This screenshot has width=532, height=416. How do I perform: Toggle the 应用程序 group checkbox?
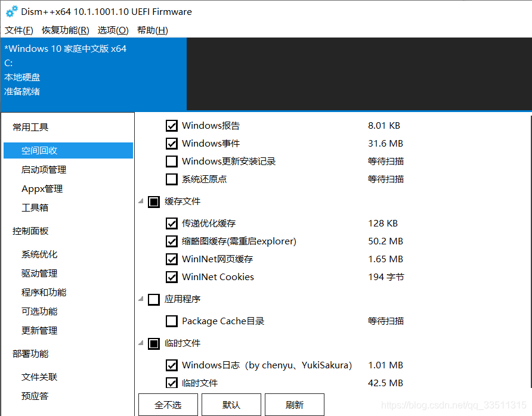tap(154, 299)
